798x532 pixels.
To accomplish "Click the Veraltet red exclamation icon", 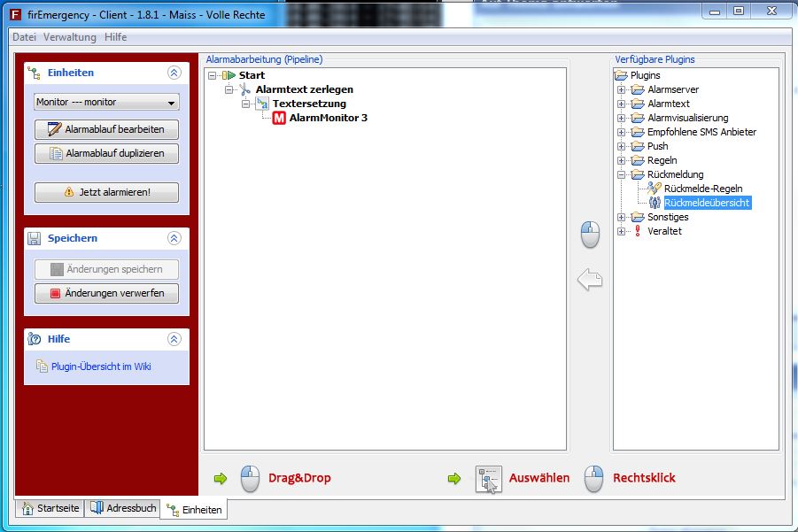I will (638, 231).
